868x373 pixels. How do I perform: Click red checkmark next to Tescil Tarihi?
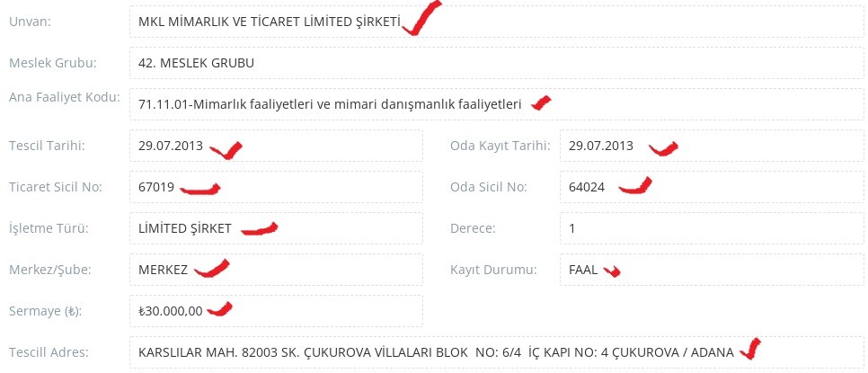[227, 149]
